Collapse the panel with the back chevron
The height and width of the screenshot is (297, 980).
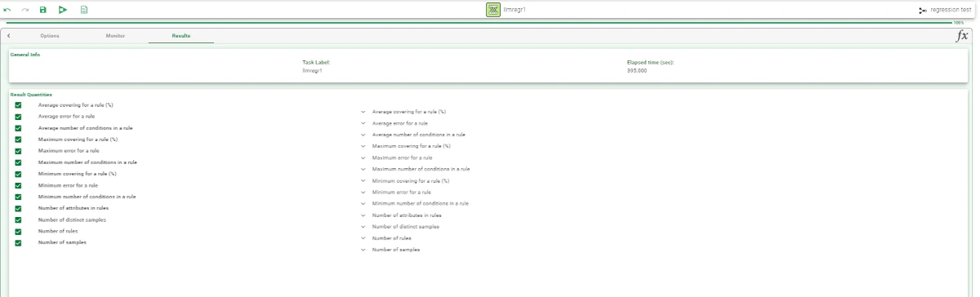8,36
